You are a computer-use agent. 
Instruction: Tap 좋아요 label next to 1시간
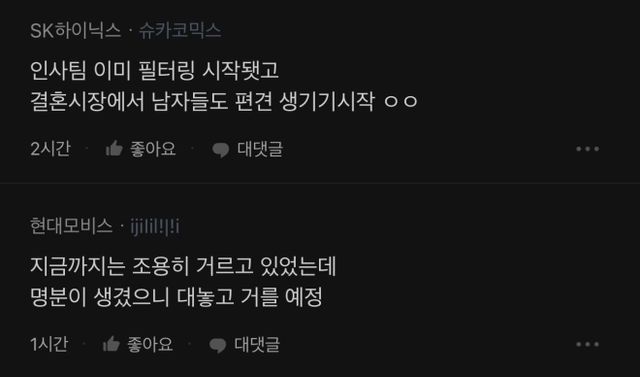tap(150, 344)
